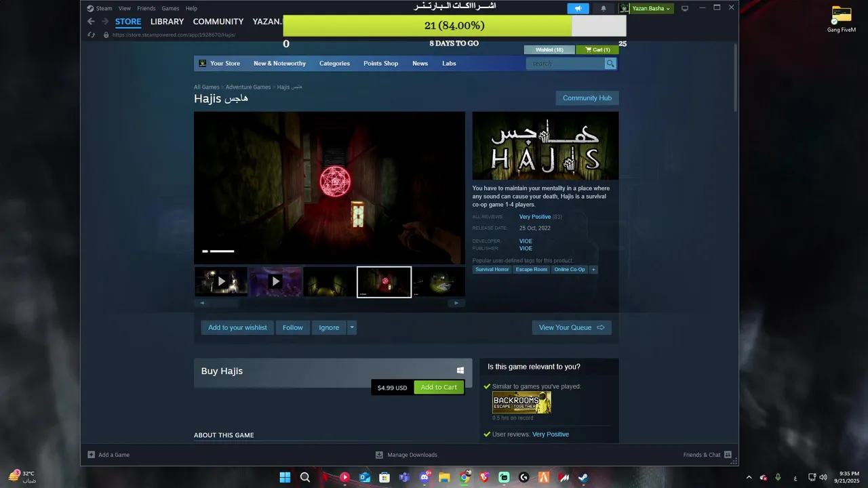Follow the Hajis game
The width and height of the screenshot is (868, 488).
pos(293,327)
